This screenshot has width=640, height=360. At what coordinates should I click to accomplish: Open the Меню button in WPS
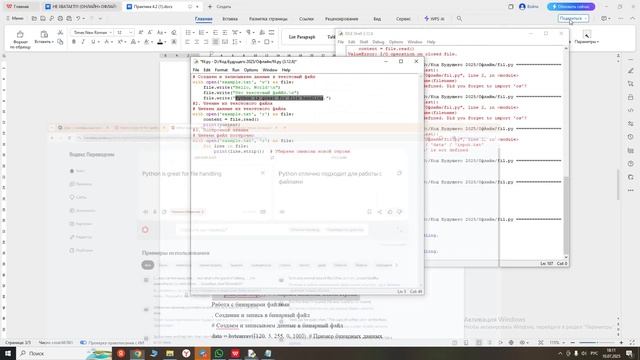point(14,18)
